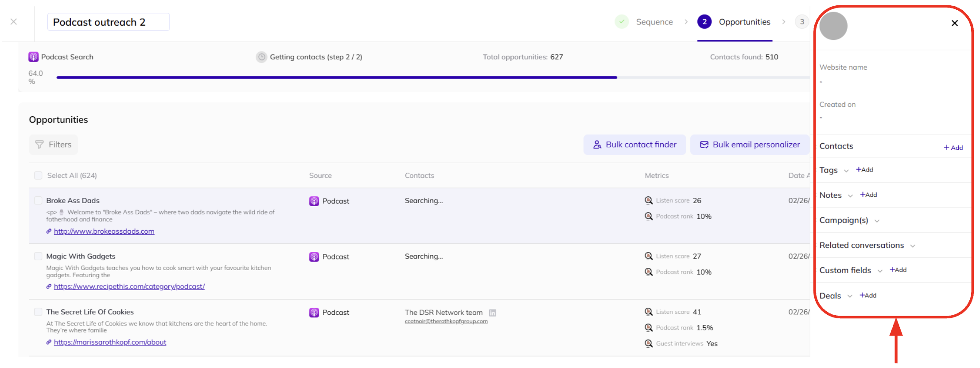Toggle the Select All checkbox
Image resolution: width=980 pixels, height=368 pixels.
(38, 176)
